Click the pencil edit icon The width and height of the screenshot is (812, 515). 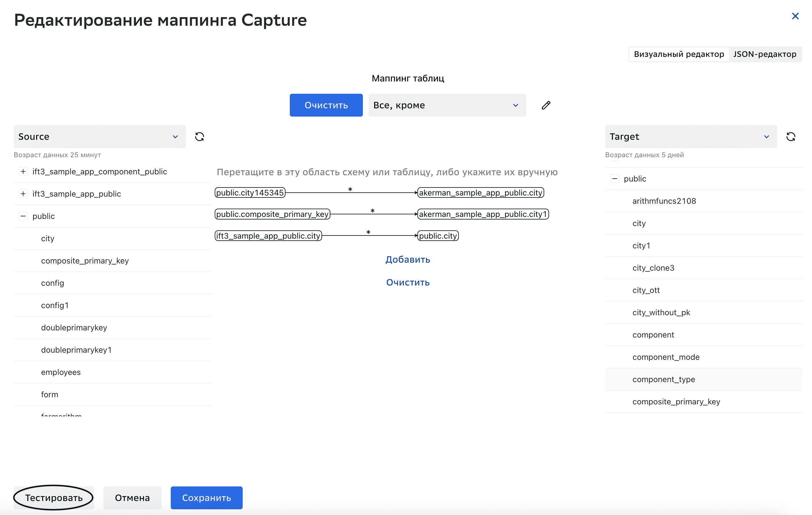546,105
